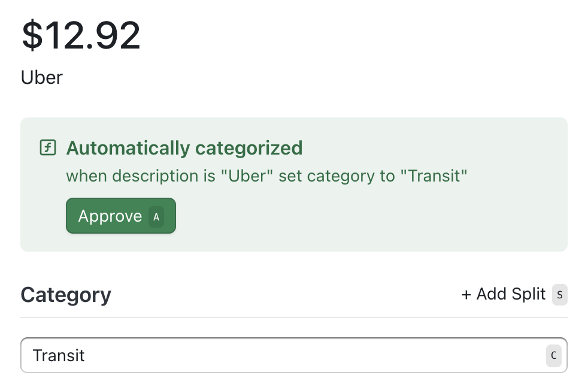The height and width of the screenshot is (387, 588).
Task: Click the A keyboard shortcut badge
Action: pyautogui.click(x=156, y=217)
